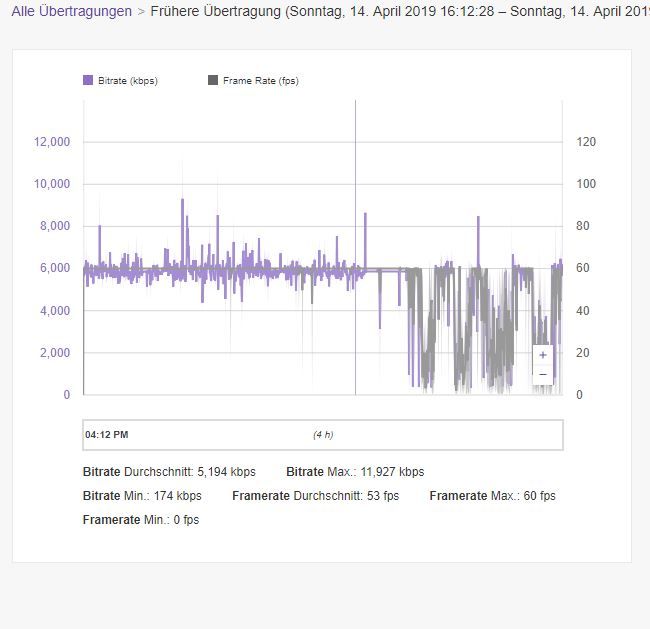The width and height of the screenshot is (650, 629).
Task: Click the 12,000 bitrate axis label
Action: [x=52, y=142]
